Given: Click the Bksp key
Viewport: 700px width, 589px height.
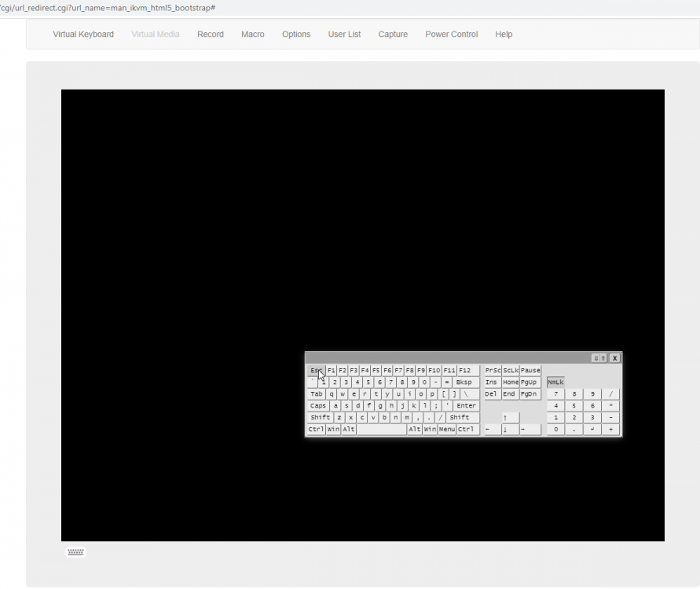Looking at the screenshot, I should pos(466,382).
